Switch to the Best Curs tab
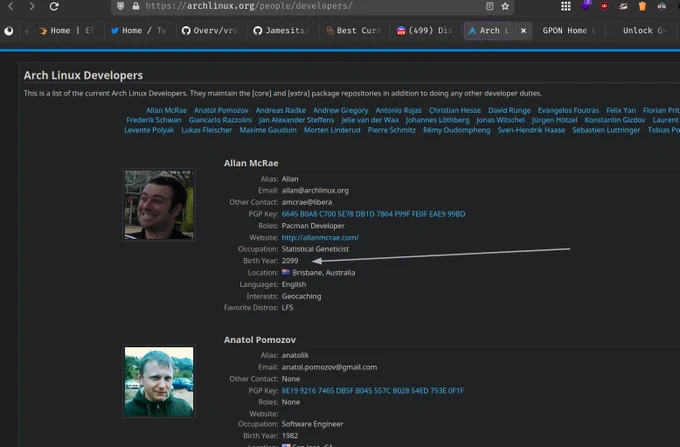 pos(353,31)
